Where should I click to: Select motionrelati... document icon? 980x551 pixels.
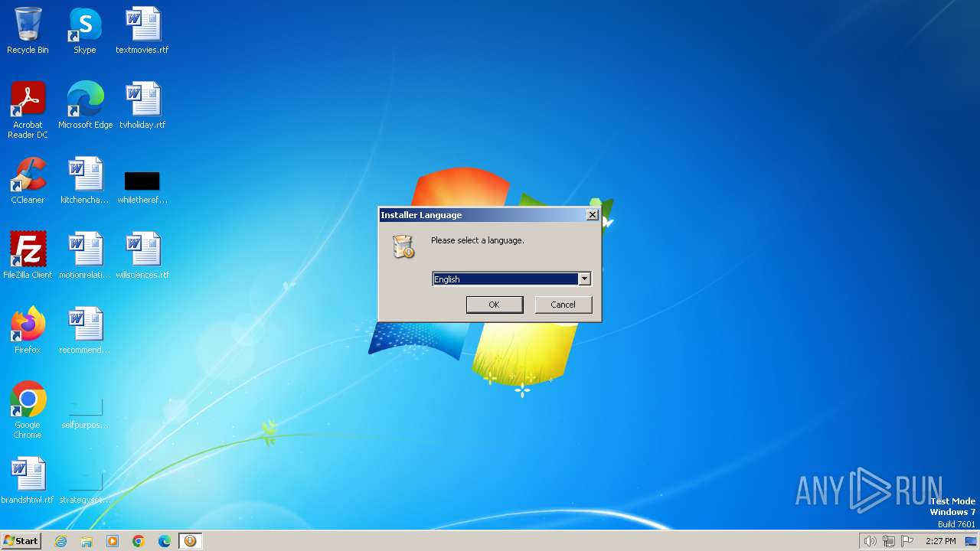coord(85,256)
